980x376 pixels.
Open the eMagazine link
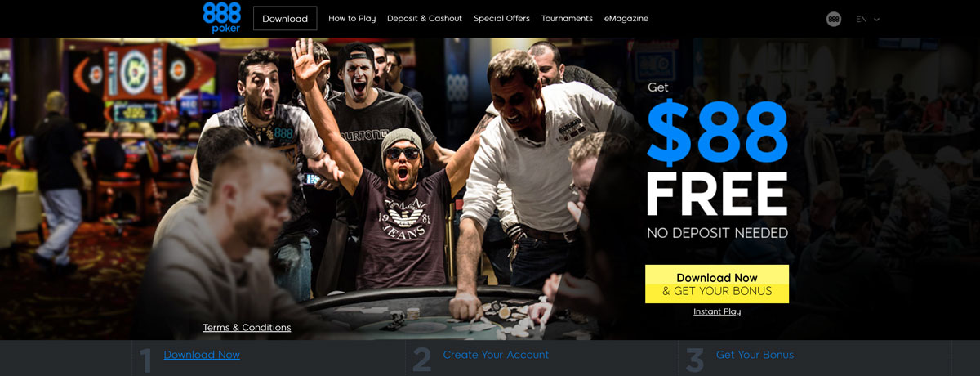626,18
